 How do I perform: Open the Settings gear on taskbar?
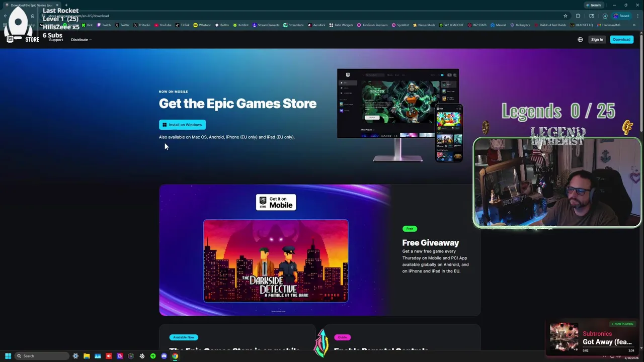coord(75,356)
